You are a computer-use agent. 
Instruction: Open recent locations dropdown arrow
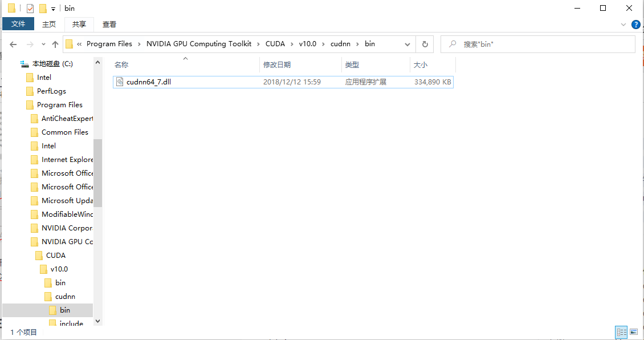pos(43,44)
